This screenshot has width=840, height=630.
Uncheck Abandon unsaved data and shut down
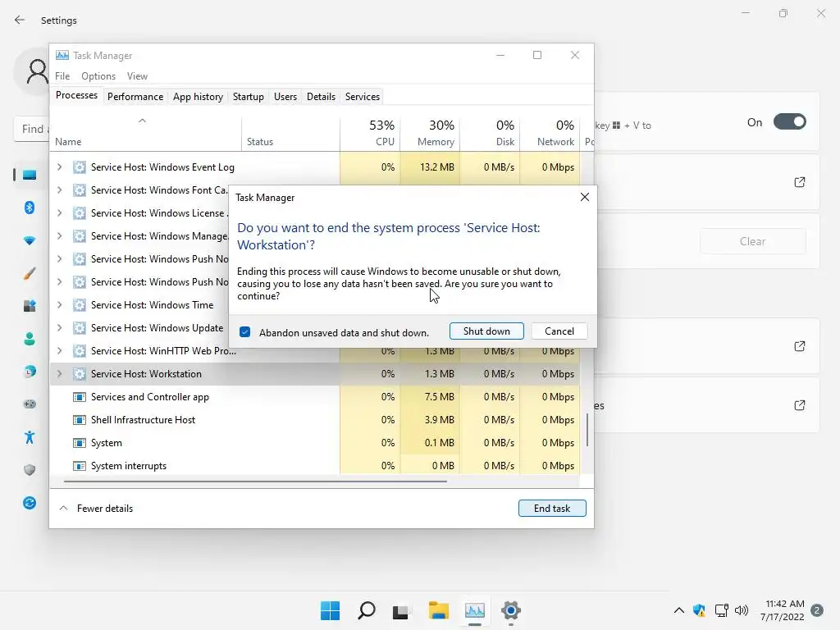(244, 332)
